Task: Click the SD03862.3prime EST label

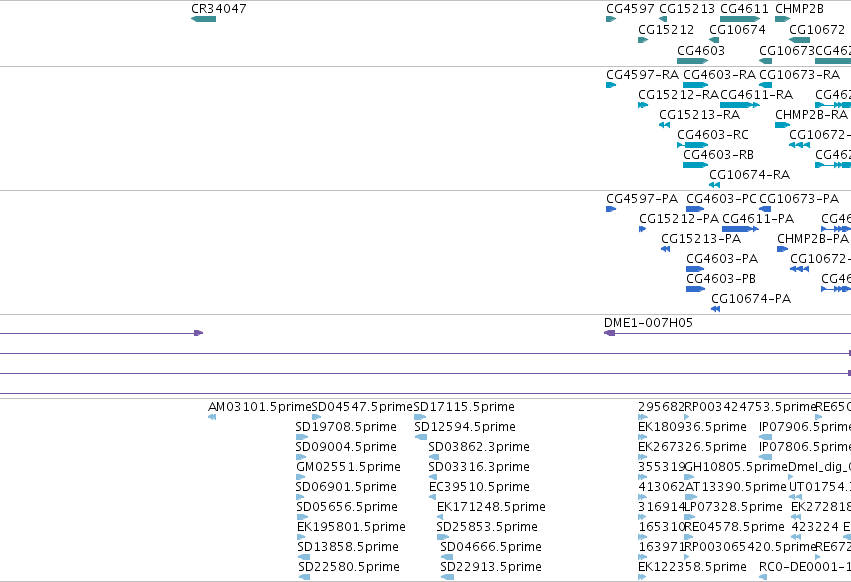Action: pyautogui.click(x=479, y=447)
